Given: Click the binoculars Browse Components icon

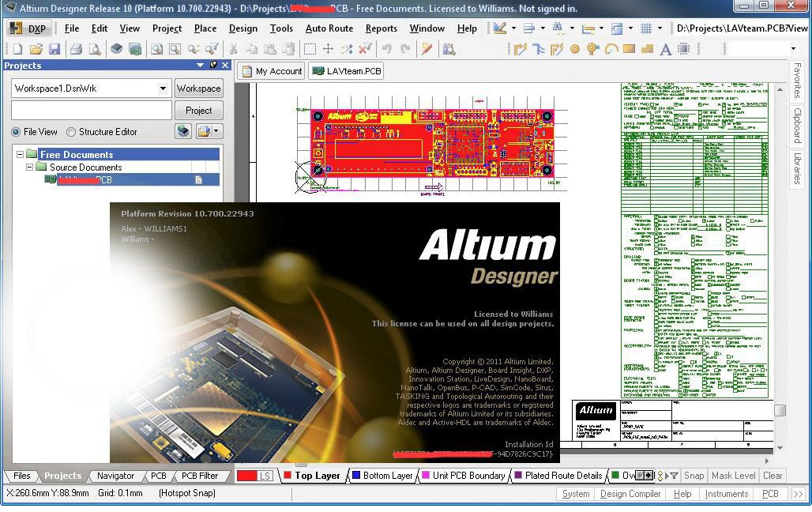Looking at the screenshot, I should (x=449, y=49).
